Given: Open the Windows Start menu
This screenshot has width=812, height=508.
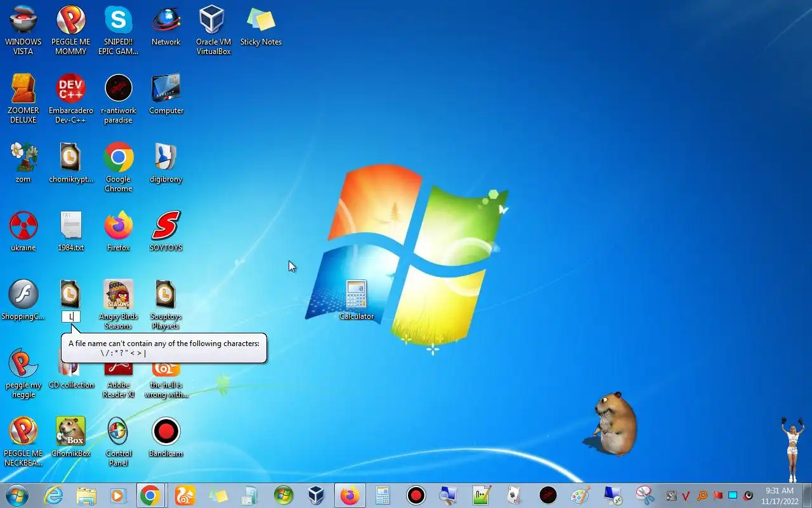Looking at the screenshot, I should point(17,495).
